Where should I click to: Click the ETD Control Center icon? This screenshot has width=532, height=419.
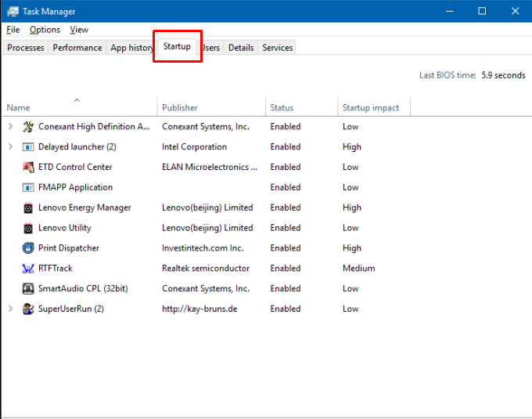28,167
